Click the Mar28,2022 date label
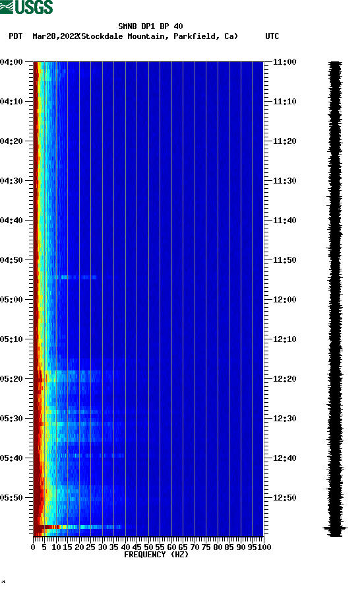Viewport: 364px width, 589px height. pos(55,36)
